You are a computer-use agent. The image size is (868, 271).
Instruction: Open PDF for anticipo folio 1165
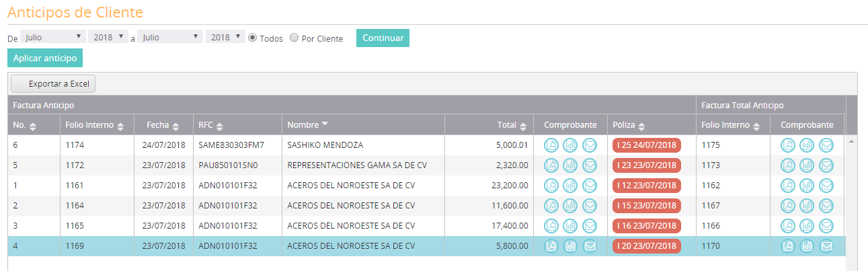pyautogui.click(x=551, y=226)
